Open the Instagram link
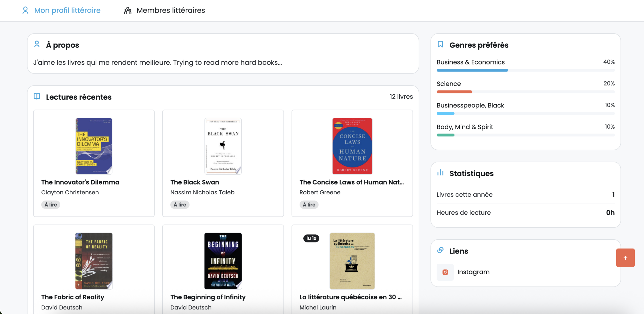The height and width of the screenshot is (314, 644). 473,272
